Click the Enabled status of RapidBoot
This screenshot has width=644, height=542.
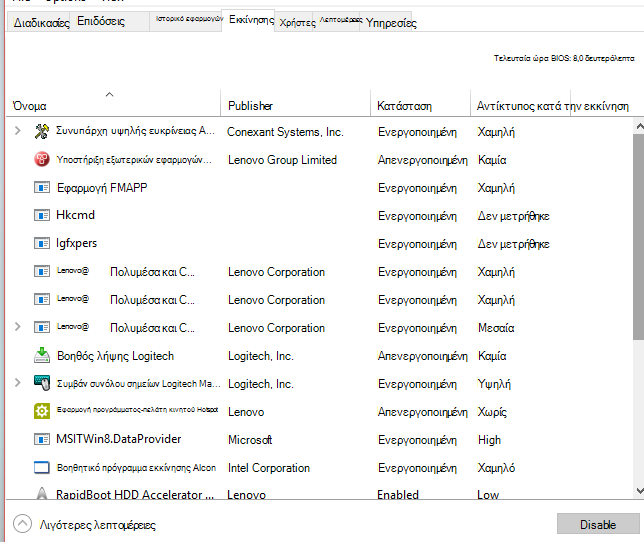click(x=398, y=495)
